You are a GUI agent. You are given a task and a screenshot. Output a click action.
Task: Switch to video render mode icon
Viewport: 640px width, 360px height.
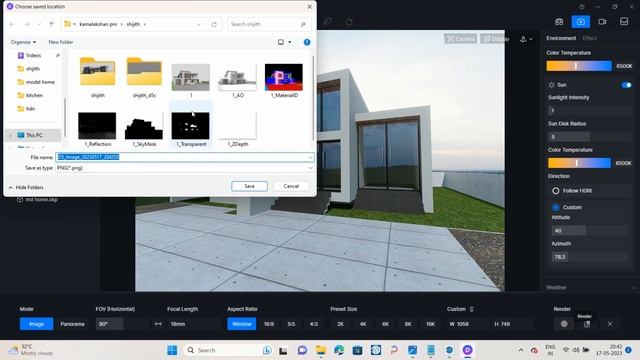[602, 22]
